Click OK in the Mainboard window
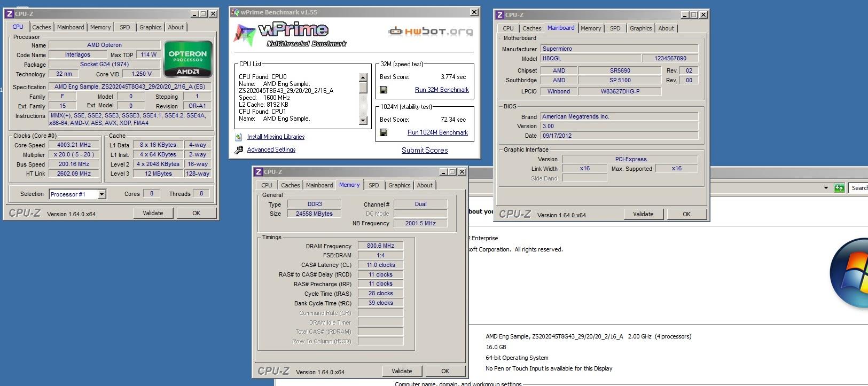The height and width of the screenshot is (386, 868). click(686, 214)
